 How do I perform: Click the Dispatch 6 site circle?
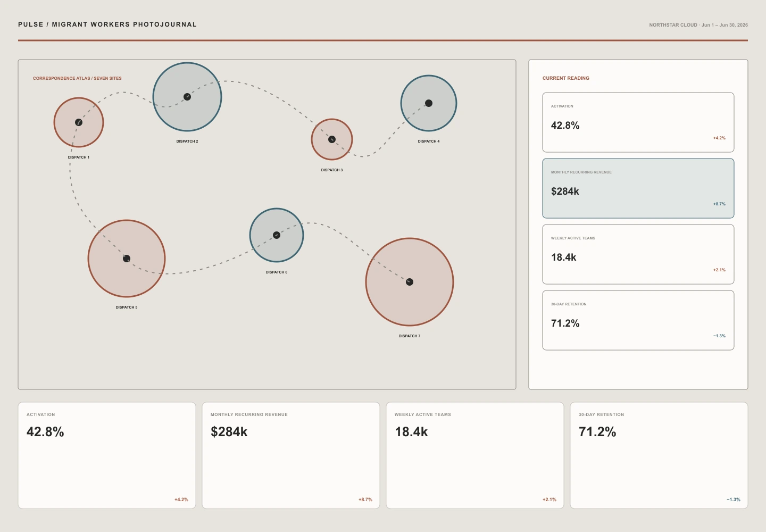[x=277, y=235]
